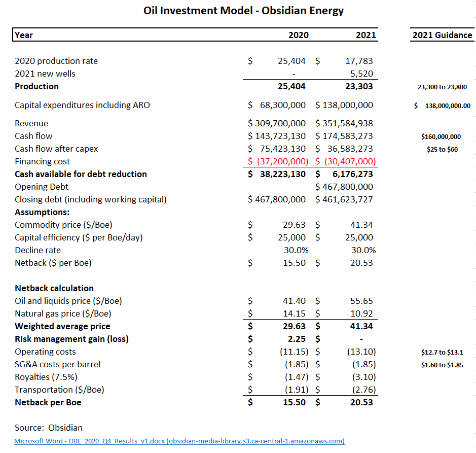Viewport: 476px width, 453px height.
Task: Select the '$25 to $60' guidance cell
Action: [x=442, y=150]
